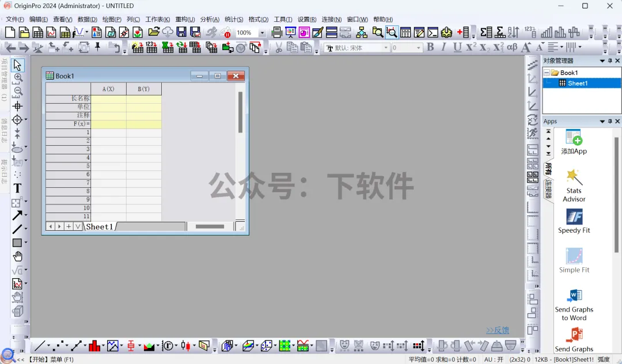Toggle Bold formatting button
This screenshot has height=364, width=622.
(430, 48)
